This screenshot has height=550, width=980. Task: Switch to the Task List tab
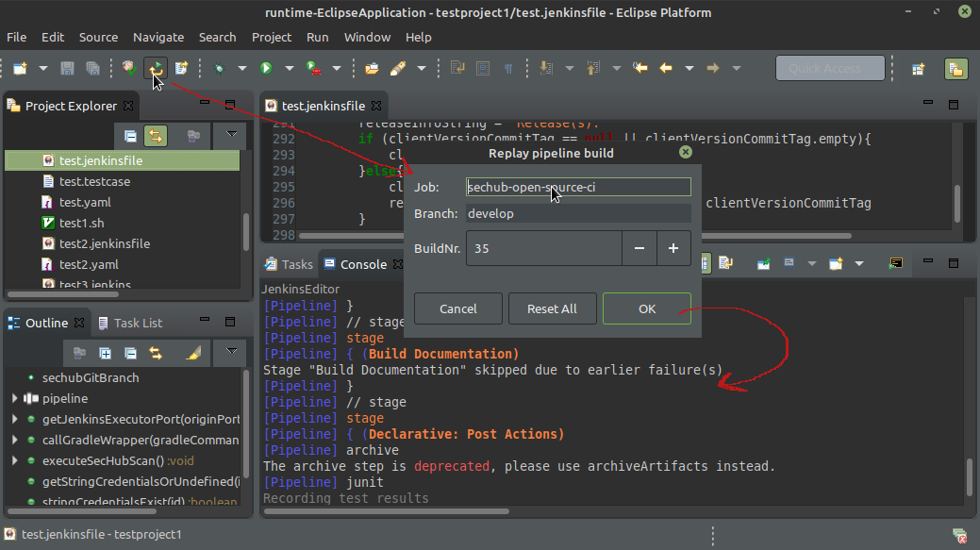click(x=130, y=324)
